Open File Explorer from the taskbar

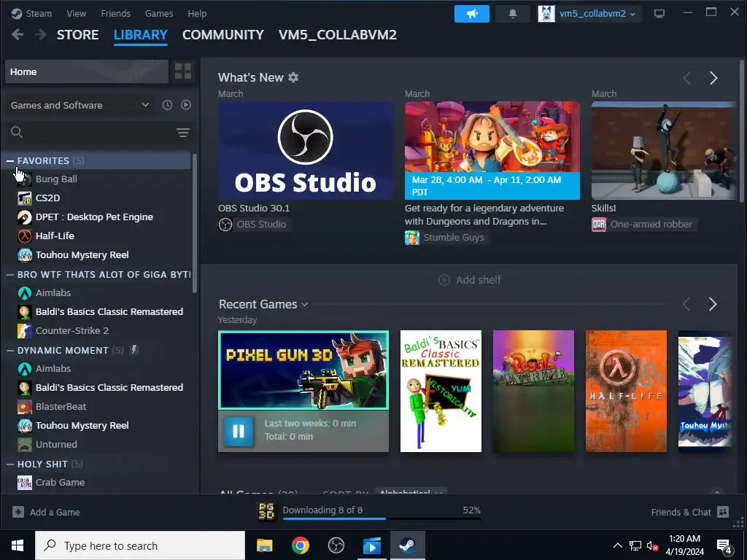click(264, 545)
